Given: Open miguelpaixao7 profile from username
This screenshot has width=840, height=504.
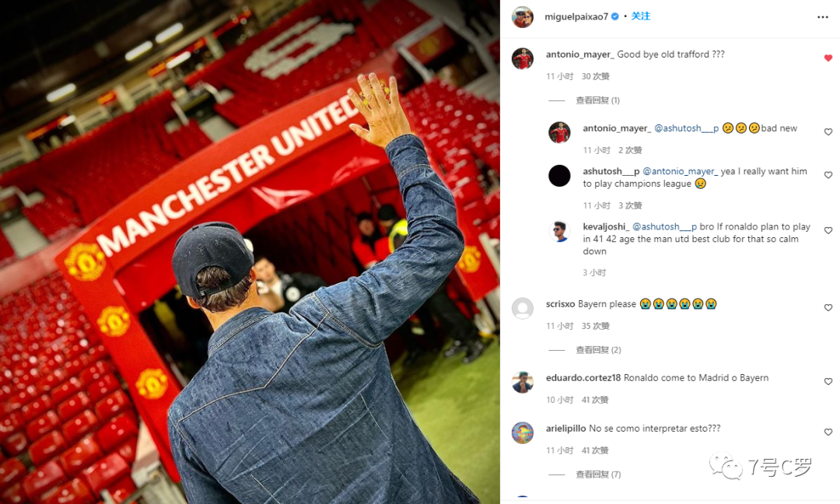Looking at the screenshot, I should tap(576, 16).
